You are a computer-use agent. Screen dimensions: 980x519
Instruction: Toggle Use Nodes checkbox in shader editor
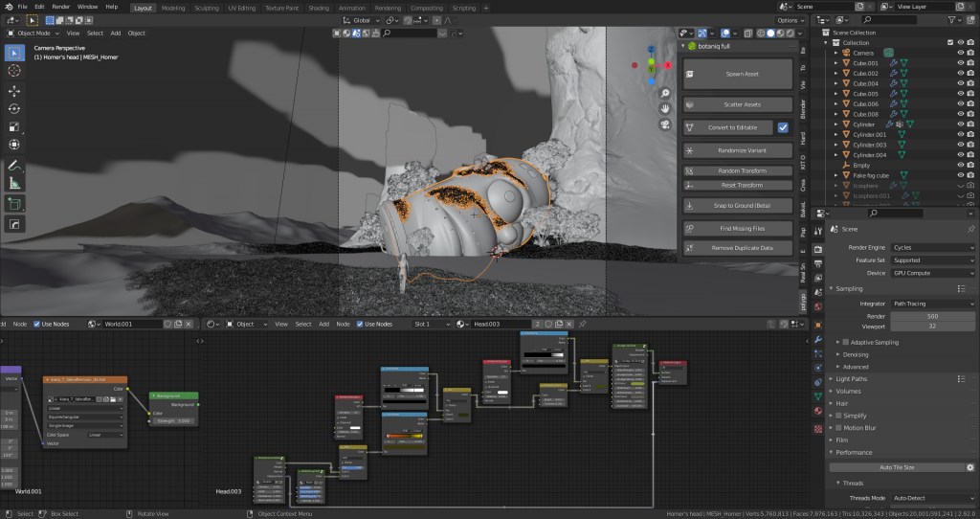tap(360, 324)
